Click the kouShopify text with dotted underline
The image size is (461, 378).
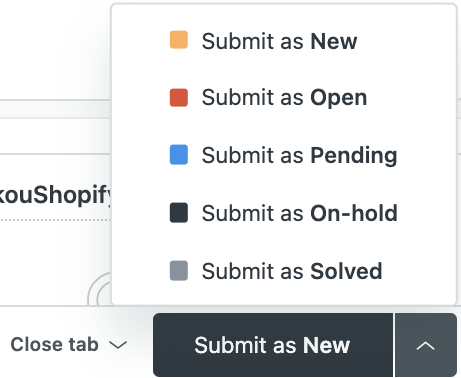coord(55,195)
